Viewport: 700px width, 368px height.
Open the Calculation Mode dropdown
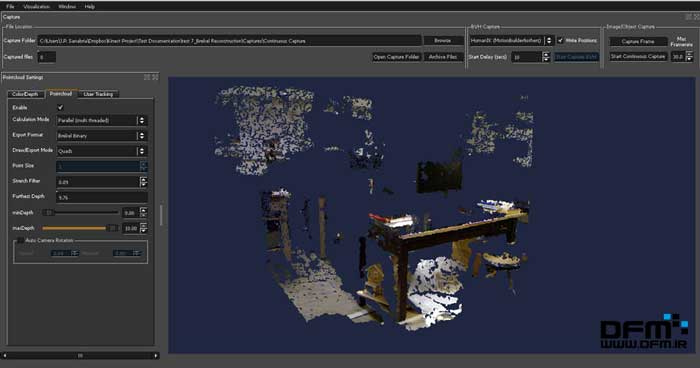tap(102, 120)
